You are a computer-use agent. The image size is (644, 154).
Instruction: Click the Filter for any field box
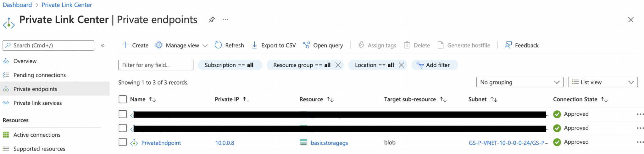click(156, 65)
